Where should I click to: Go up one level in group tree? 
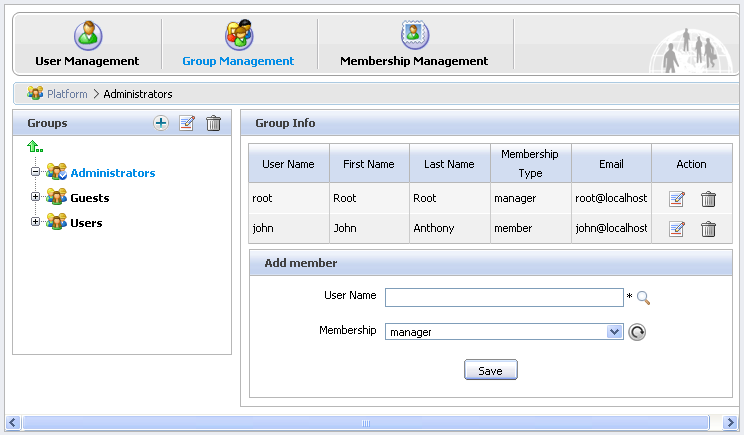(35, 147)
